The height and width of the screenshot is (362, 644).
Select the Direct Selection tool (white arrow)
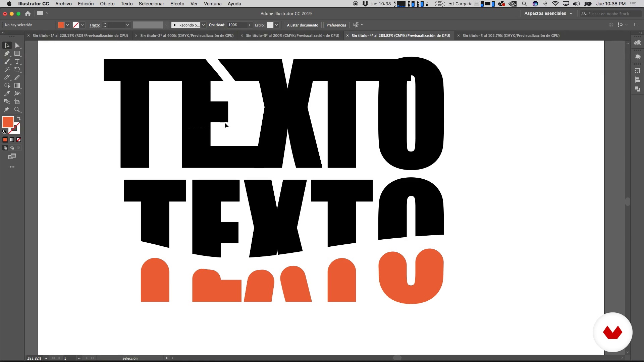[17, 45]
